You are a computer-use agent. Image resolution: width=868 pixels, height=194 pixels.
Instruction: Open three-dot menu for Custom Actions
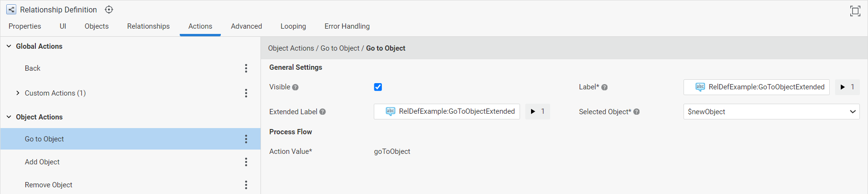point(246,93)
